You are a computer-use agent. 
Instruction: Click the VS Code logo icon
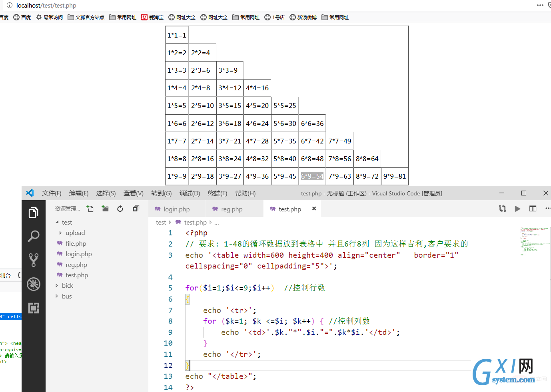(30, 193)
